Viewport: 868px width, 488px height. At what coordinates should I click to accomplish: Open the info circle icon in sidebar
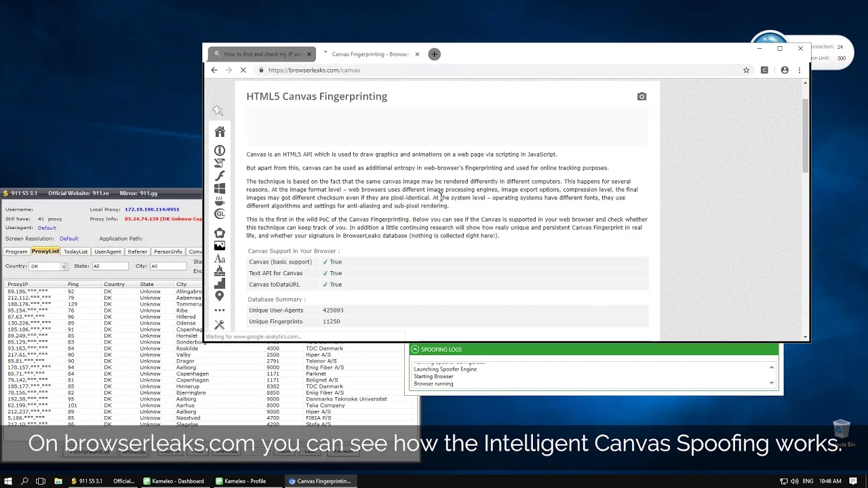pos(220,150)
